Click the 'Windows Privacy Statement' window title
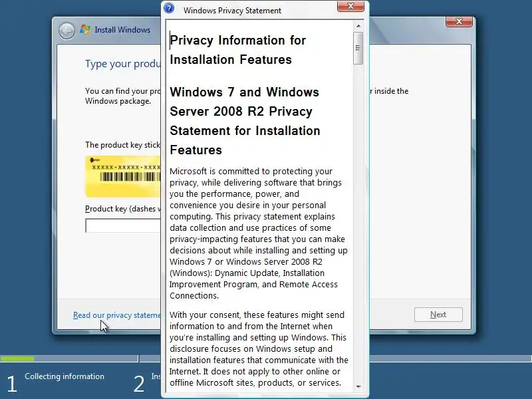This screenshot has height=399, width=532. pyautogui.click(x=232, y=11)
